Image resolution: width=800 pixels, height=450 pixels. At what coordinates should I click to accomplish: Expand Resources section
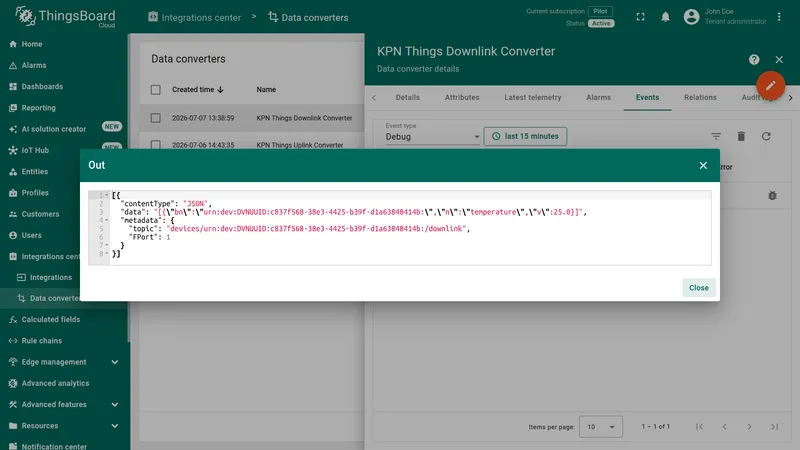tap(64, 426)
